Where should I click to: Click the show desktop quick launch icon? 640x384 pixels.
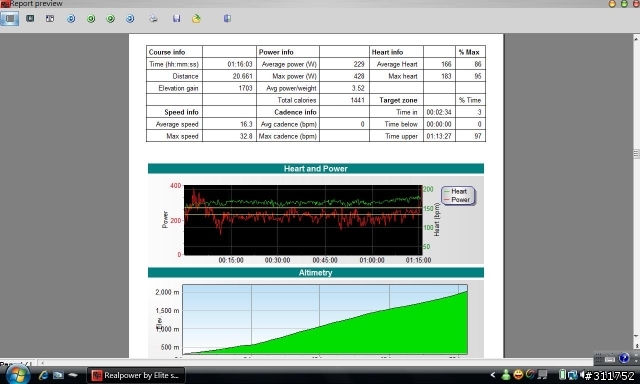click(58, 375)
